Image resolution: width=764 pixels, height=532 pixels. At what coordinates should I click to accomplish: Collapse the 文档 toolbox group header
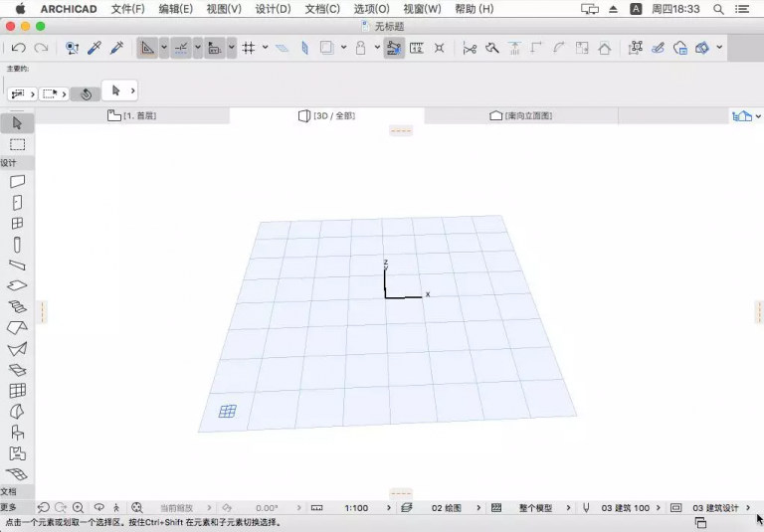(x=9, y=491)
